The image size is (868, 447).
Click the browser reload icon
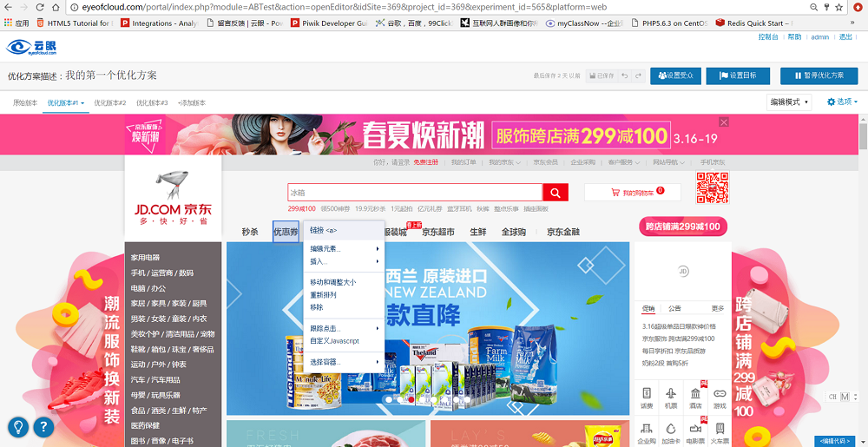coord(40,7)
